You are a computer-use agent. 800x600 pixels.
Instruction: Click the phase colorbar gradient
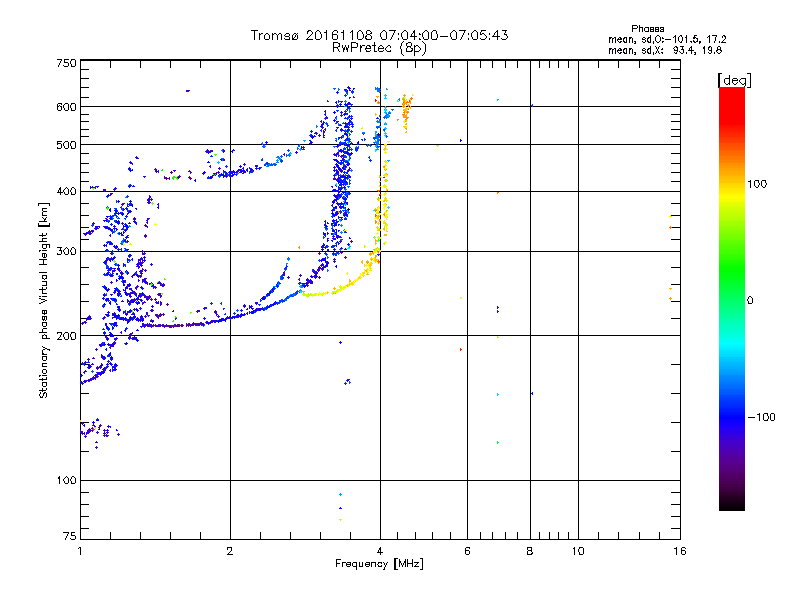point(732,298)
